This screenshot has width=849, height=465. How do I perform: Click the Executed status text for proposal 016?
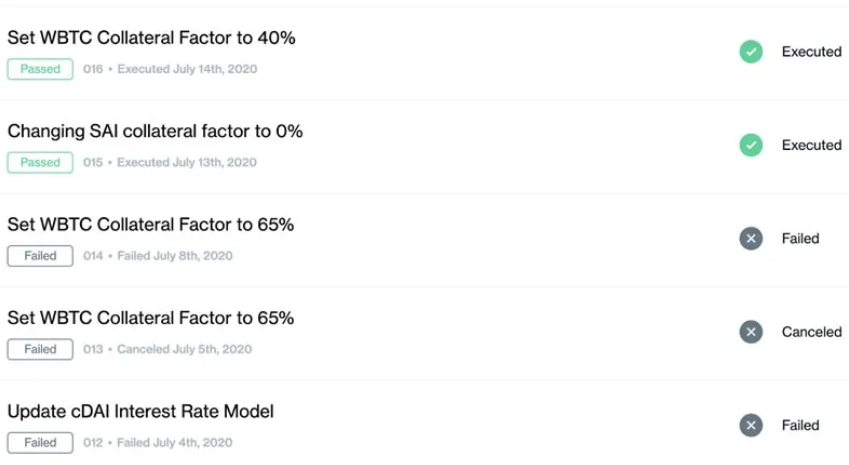[x=811, y=52]
